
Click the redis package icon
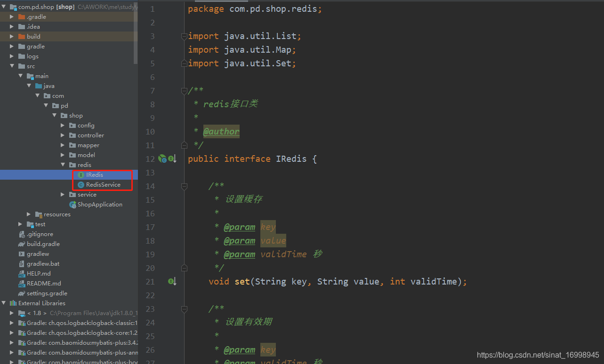(x=72, y=165)
